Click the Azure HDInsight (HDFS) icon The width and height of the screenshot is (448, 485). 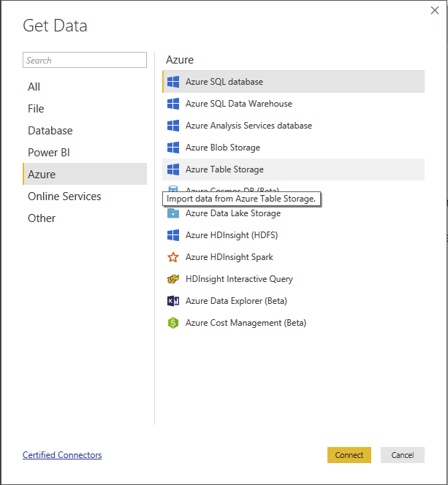(x=173, y=235)
